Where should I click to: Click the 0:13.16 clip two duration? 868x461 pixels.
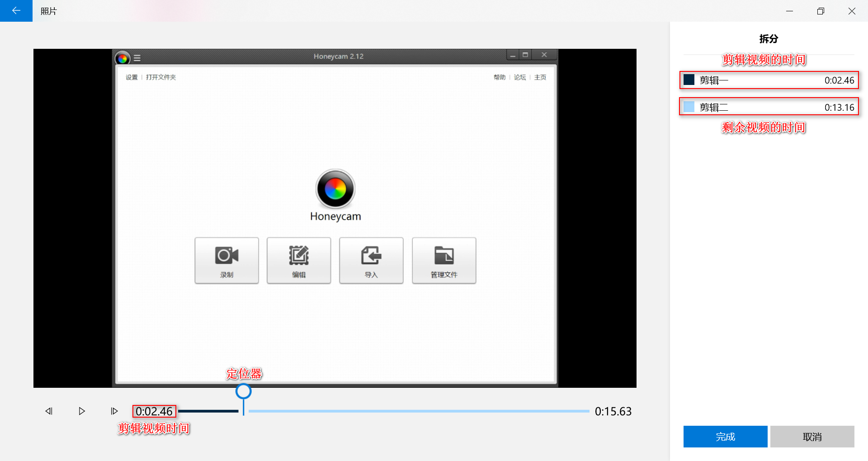(x=839, y=107)
